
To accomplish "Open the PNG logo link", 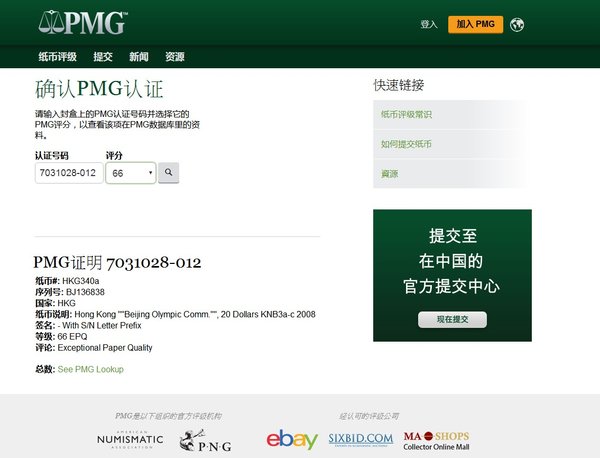I will 205,440.
